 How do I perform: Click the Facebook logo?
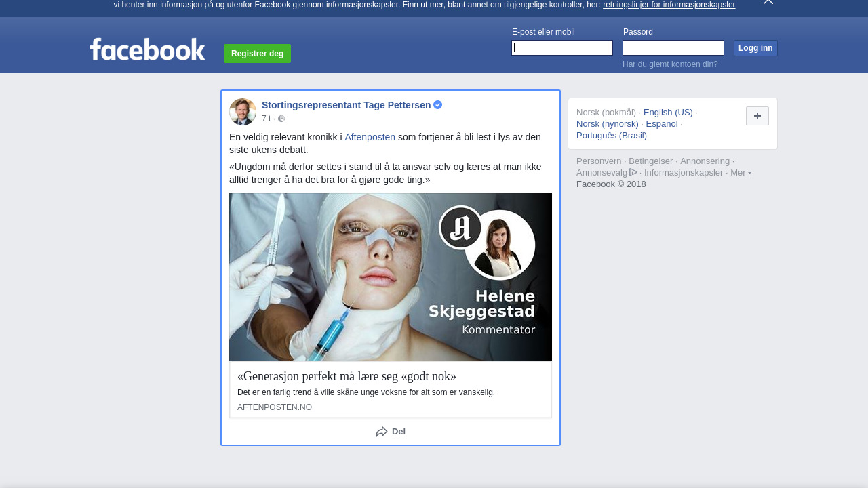click(147, 49)
